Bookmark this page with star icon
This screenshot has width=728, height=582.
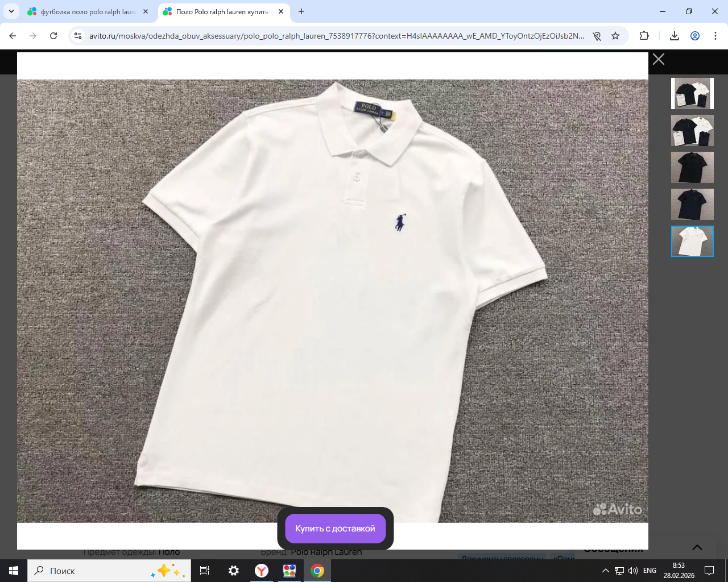pos(615,36)
